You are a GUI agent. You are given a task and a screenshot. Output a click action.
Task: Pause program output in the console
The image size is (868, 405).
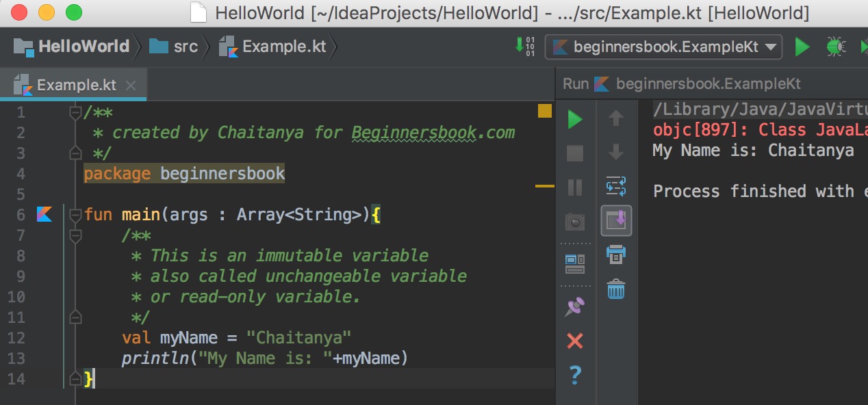(x=575, y=187)
